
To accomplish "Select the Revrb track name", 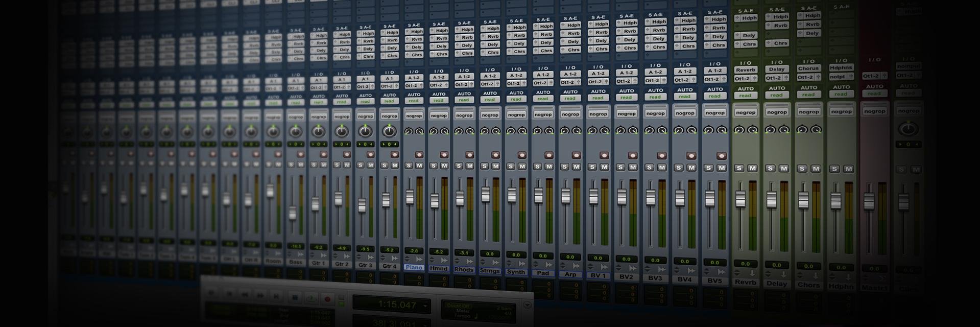I will pos(746,282).
